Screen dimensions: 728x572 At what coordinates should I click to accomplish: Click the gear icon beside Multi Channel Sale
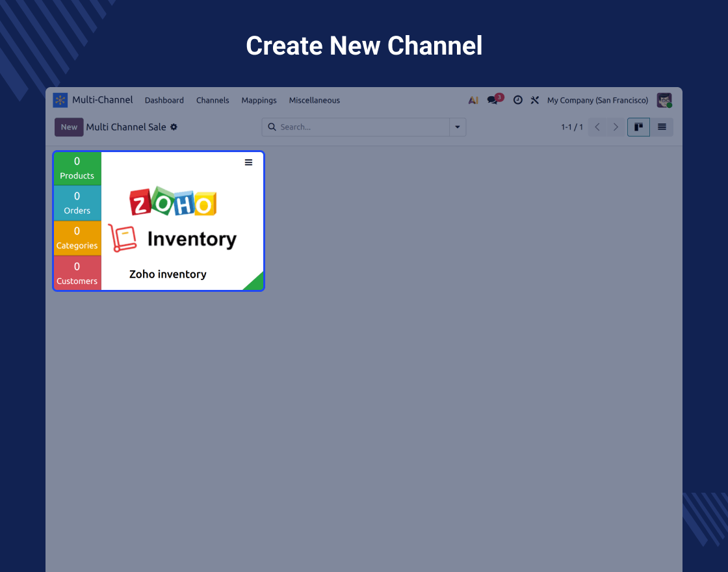point(174,127)
